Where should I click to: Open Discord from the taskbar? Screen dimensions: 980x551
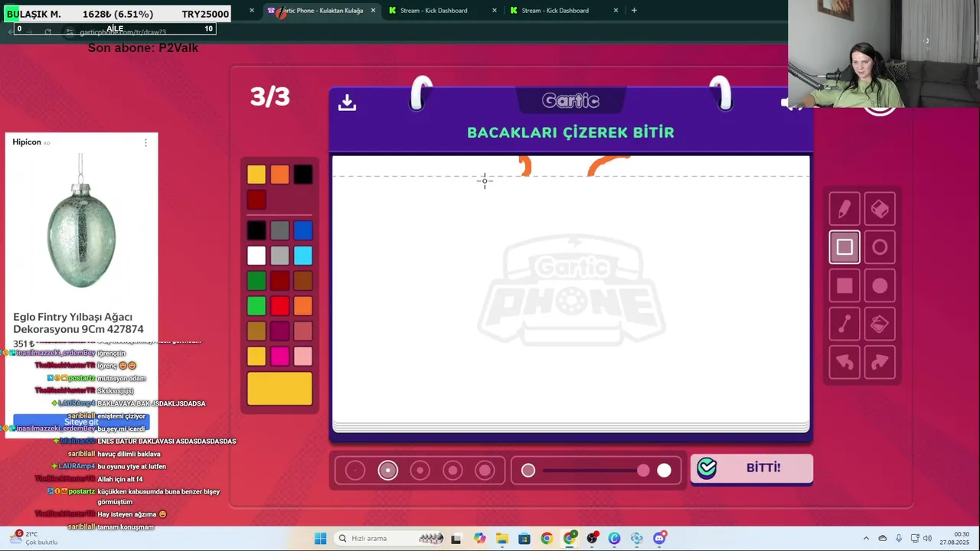[x=659, y=538]
